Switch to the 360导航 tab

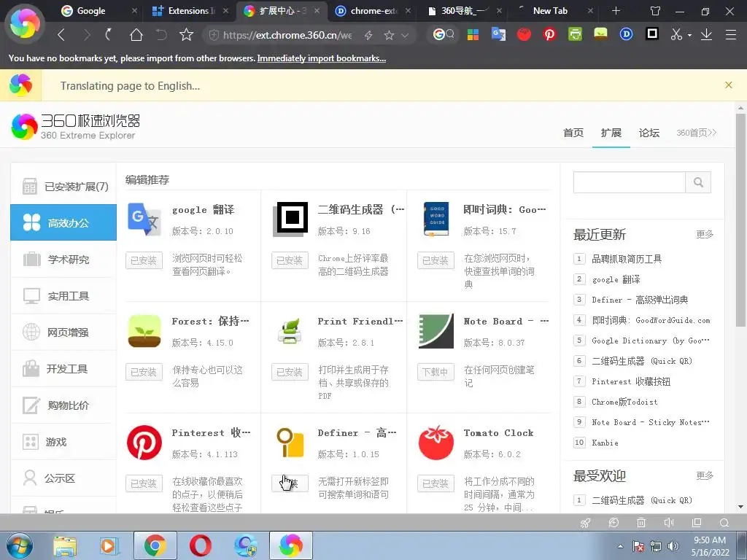pos(463,10)
